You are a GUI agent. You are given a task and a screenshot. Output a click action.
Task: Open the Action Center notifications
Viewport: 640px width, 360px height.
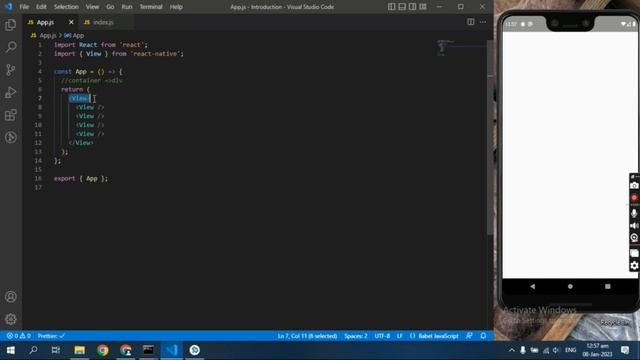625,350
